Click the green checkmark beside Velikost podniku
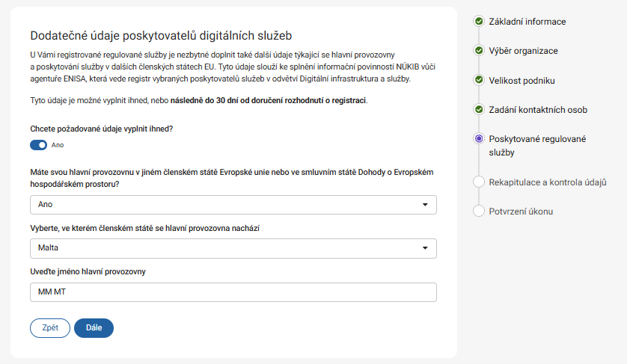The width and height of the screenshot is (627, 364). coord(479,80)
